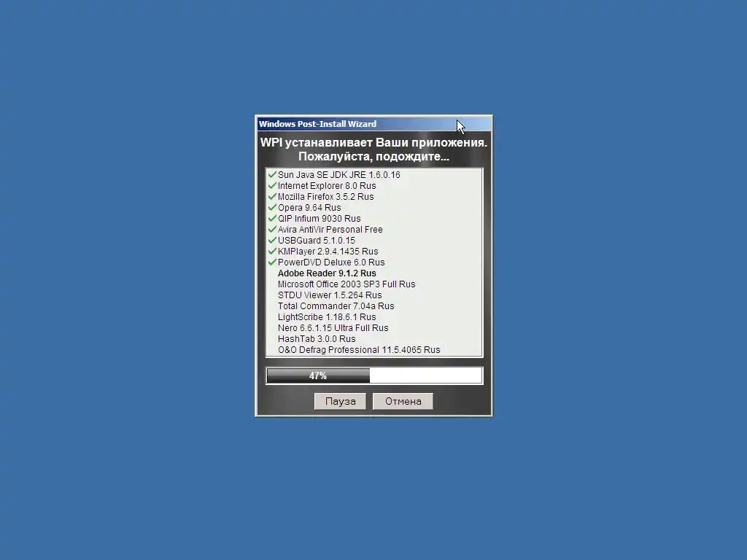Click checkmark next to Internet Explorer 8.0
Image resolution: width=747 pixels, height=560 pixels.
tap(272, 185)
